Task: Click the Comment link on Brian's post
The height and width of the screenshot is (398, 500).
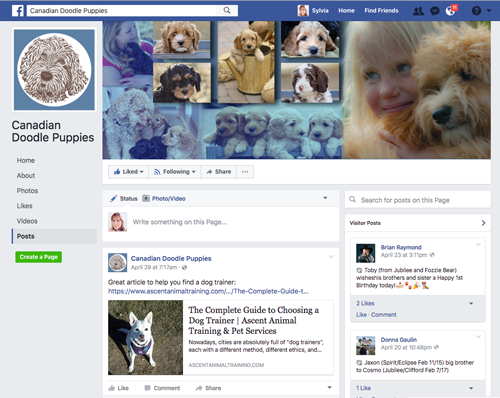Action: [x=384, y=315]
